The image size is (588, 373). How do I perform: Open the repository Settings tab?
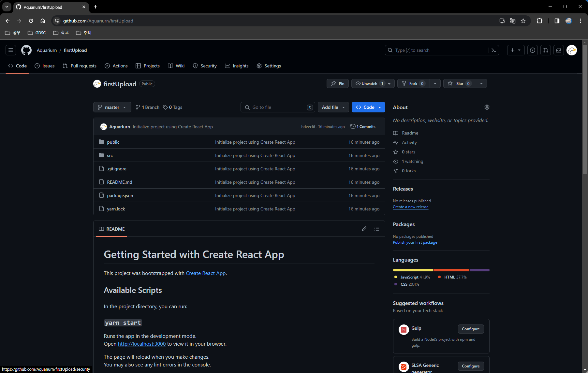point(269,66)
